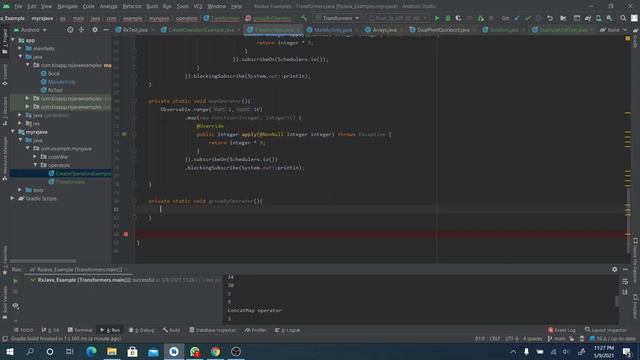This screenshot has width=640, height=360.
Task: Switch to RxTest.java editor tab
Action: tap(135, 30)
